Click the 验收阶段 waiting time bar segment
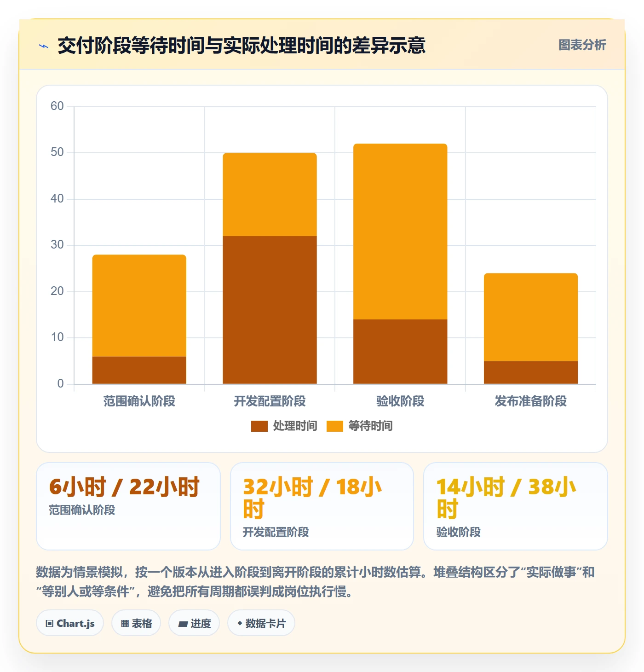The image size is (644, 672). pos(400,232)
